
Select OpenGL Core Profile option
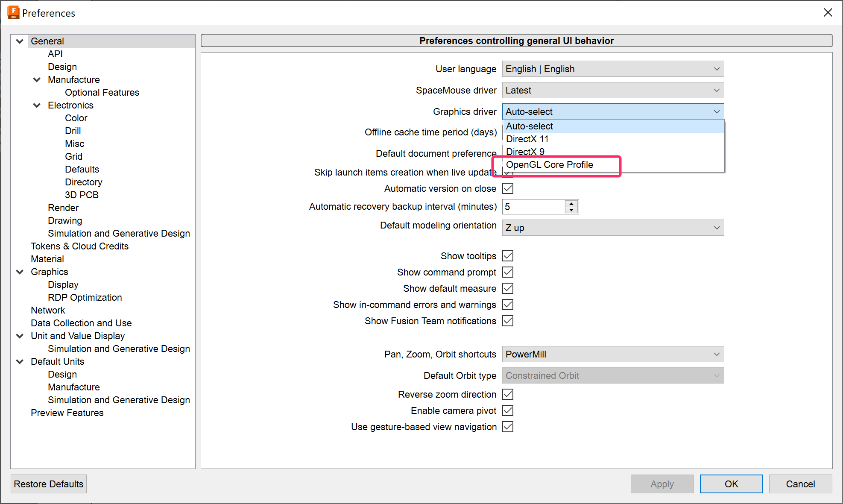pos(550,165)
